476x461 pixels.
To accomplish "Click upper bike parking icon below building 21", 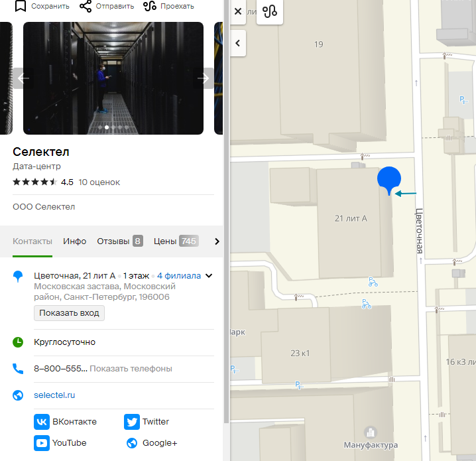I will coord(373,282).
